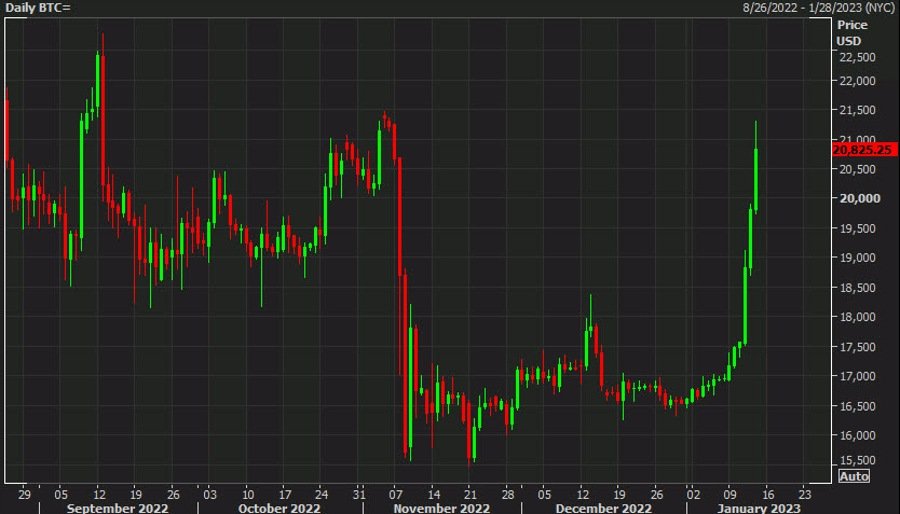Toggle the Auto scale button
The image size is (900, 514).
coord(854,476)
